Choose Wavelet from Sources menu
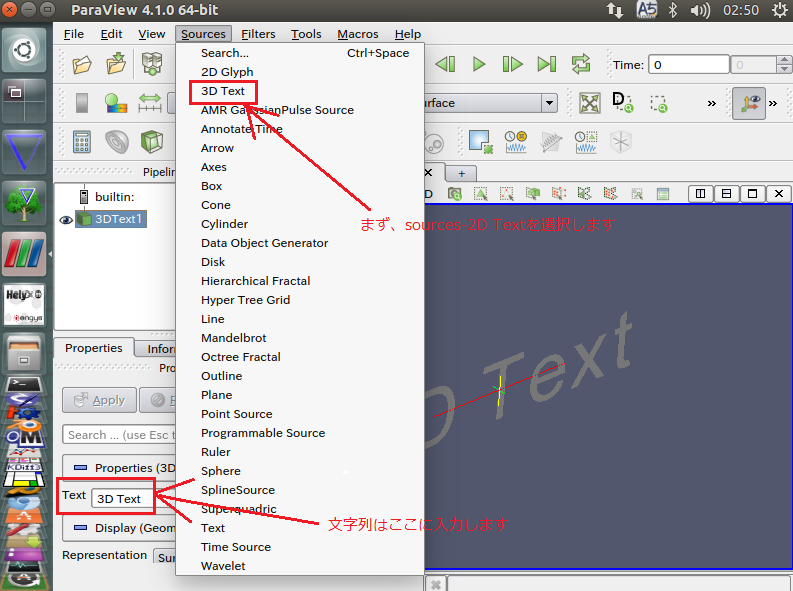The width and height of the screenshot is (793, 591). [223, 566]
